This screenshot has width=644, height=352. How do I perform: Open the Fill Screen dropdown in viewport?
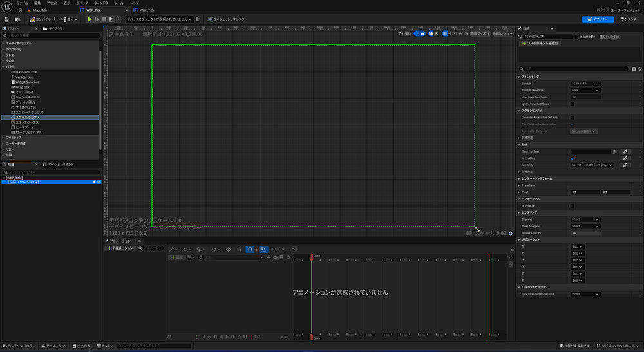click(502, 33)
